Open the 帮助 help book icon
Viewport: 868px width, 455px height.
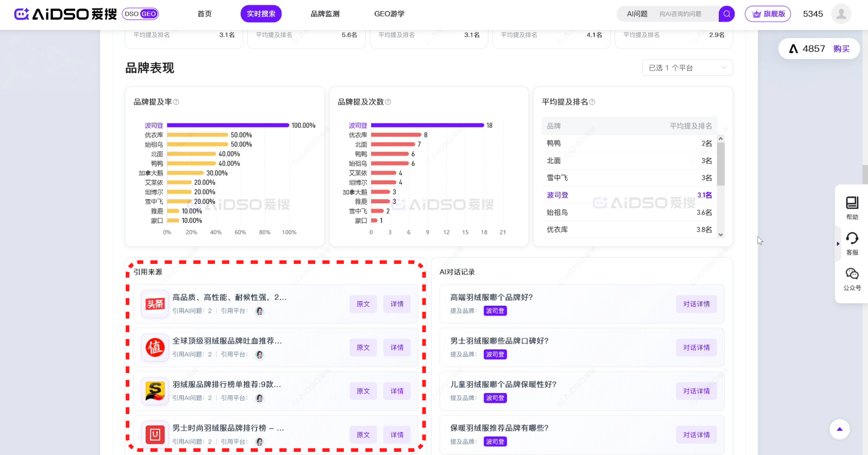pos(852,203)
